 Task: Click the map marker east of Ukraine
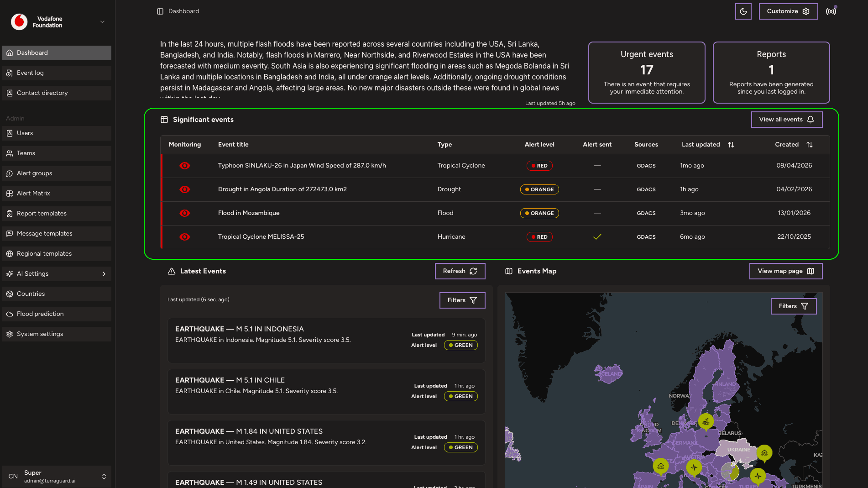(x=764, y=453)
